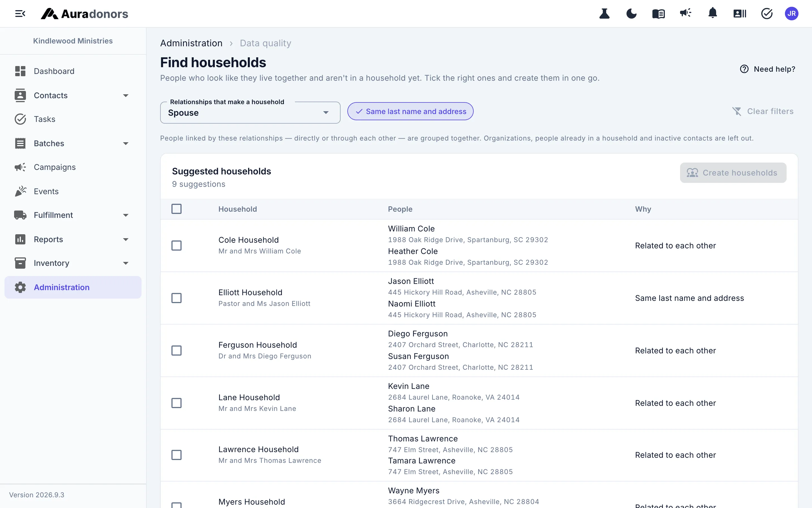Screen dimensions: 812x508
Task: Click Administration breadcrumb link
Action: 191,43
